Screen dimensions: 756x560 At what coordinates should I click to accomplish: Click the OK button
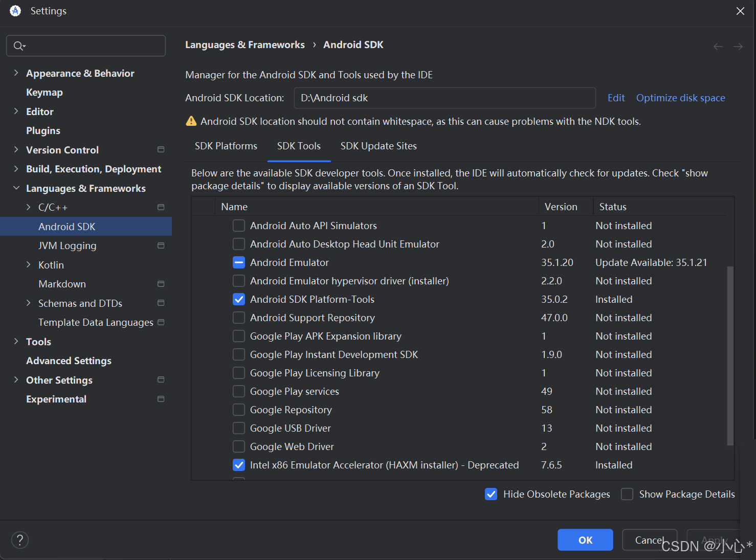click(x=585, y=540)
